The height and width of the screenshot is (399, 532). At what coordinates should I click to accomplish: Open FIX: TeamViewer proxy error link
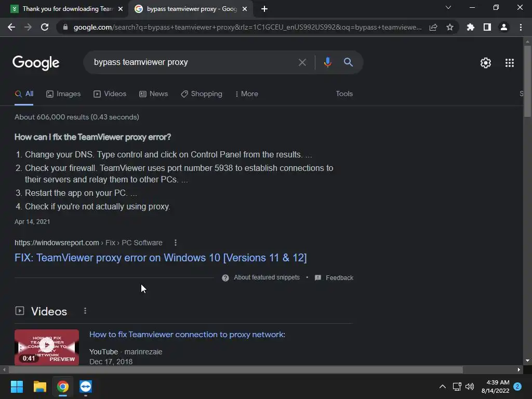pyautogui.click(x=161, y=258)
